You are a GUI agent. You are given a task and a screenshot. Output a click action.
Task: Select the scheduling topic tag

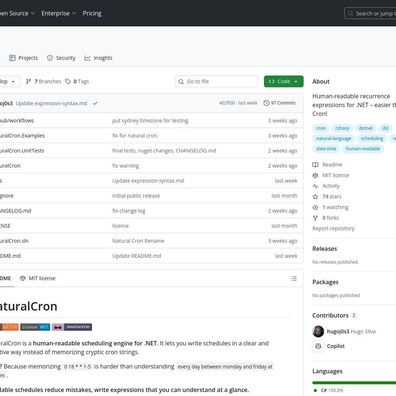click(372, 139)
